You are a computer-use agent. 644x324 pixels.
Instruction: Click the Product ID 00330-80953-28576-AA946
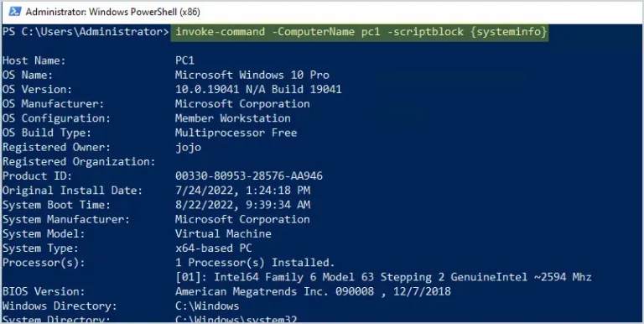[249, 176]
